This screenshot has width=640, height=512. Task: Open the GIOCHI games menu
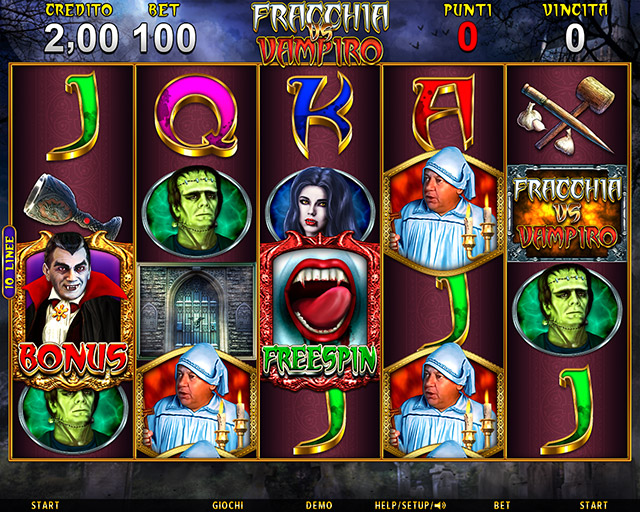point(228,505)
